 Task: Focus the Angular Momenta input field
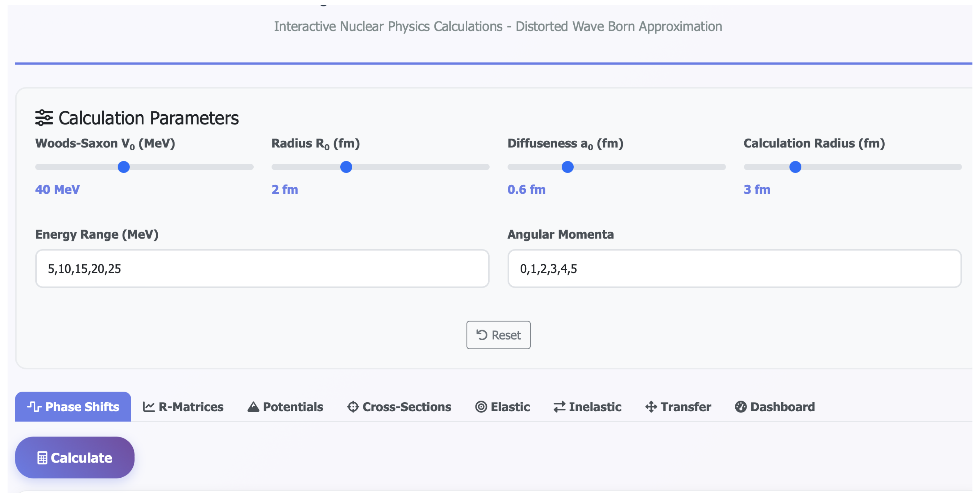pos(734,268)
